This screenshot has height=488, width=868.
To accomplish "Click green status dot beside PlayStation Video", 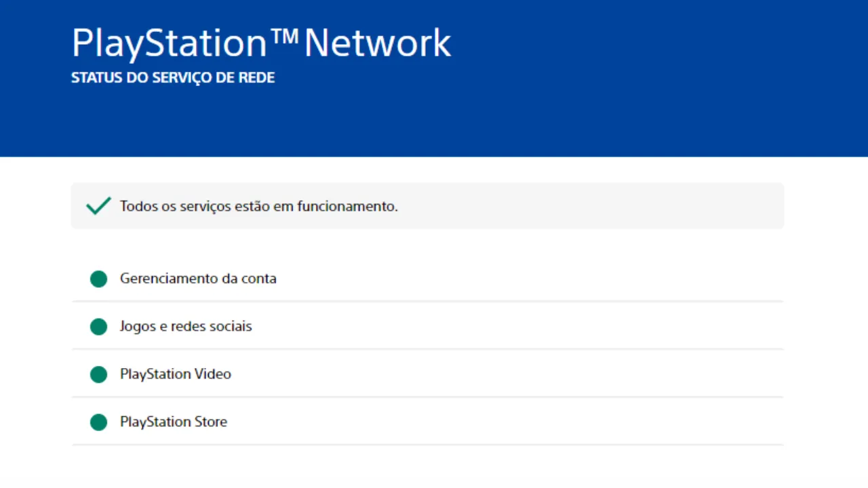I will [98, 374].
